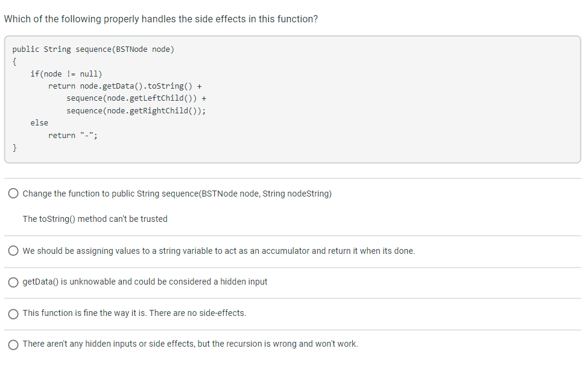Click the radio circle beside the hidden input answer
The width and height of the screenshot is (588, 369).
coord(13,282)
